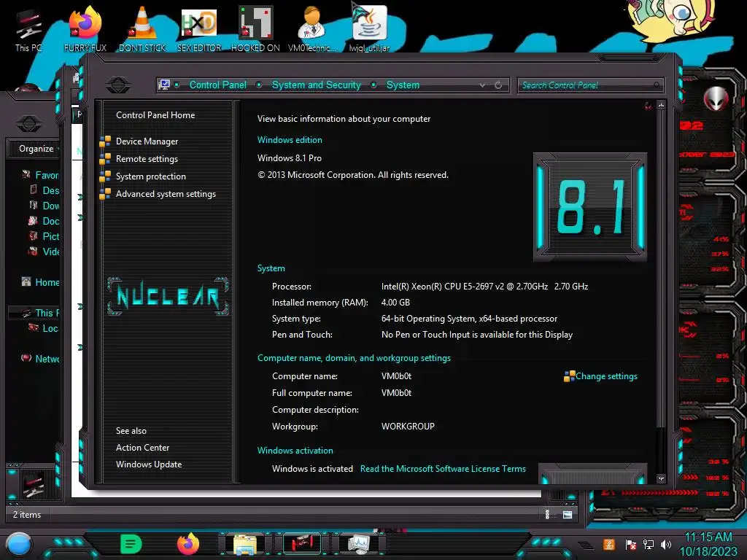Click the System and Security breadcrumb
The width and height of the screenshot is (747, 560).
tap(317, 85)
